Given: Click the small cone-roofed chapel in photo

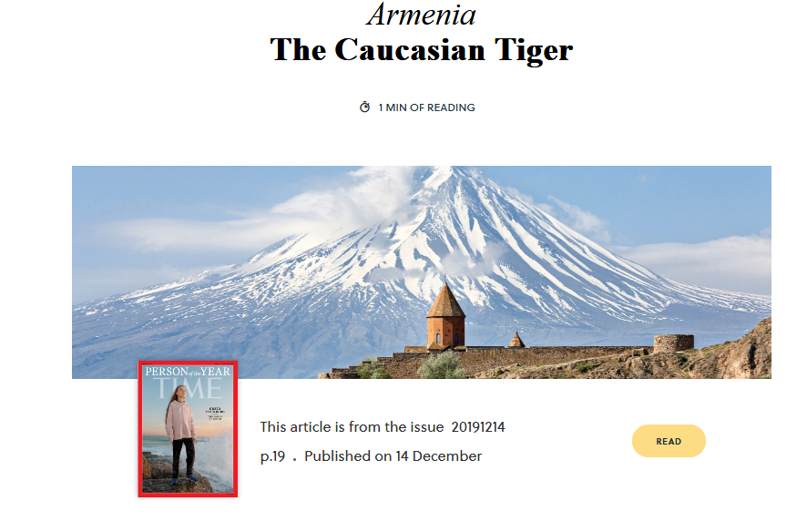Looking at the screenshot, I should (x=516, y=340).
